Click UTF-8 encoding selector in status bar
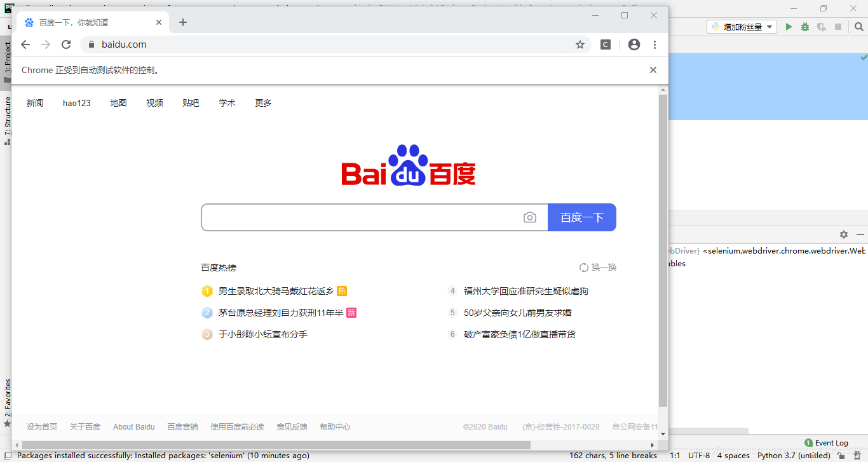 click(x=699, y=455)
